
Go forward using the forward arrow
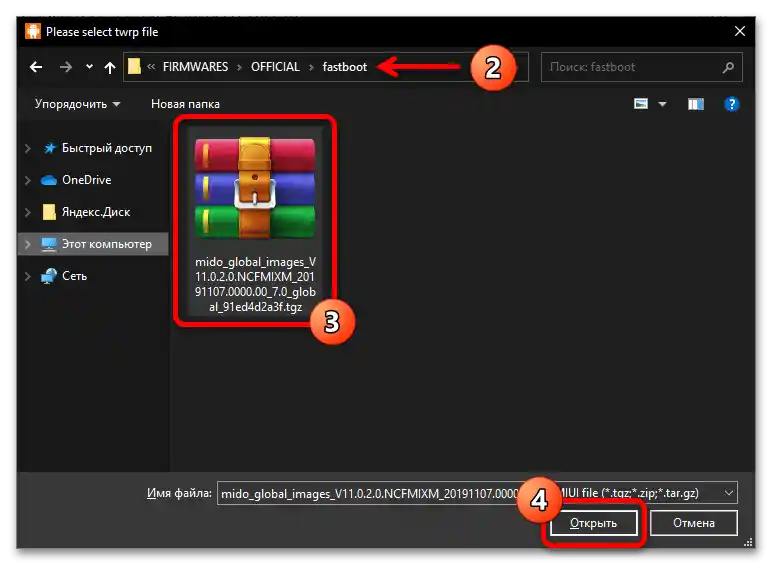coord(65,67)
